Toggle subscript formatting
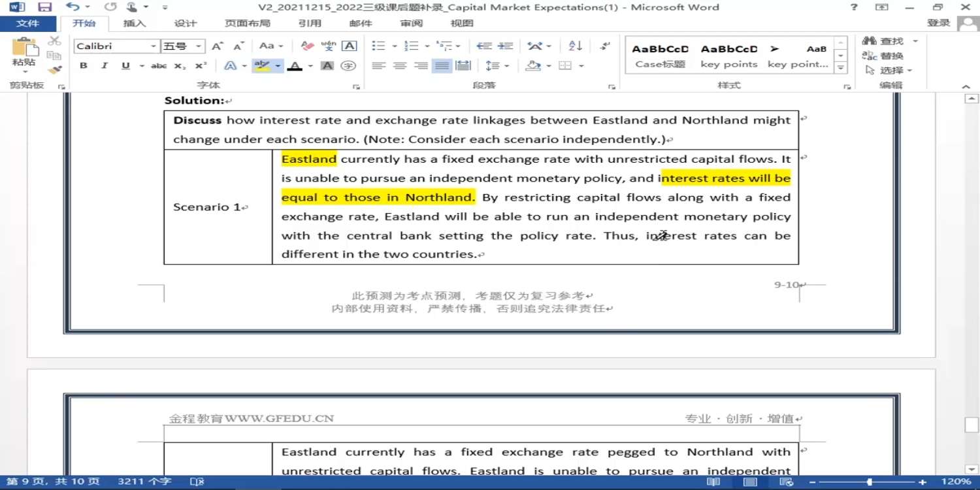The width and height of the screenshot is (980, 490). (x=180, y=66)
